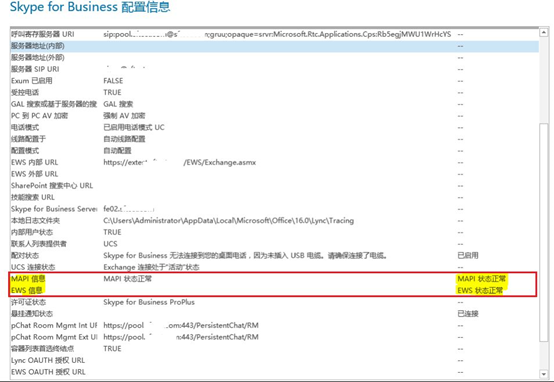The image size is (554, 382).
Task: Click the Lync\Tracing folder path value
Action: point(228,221)
